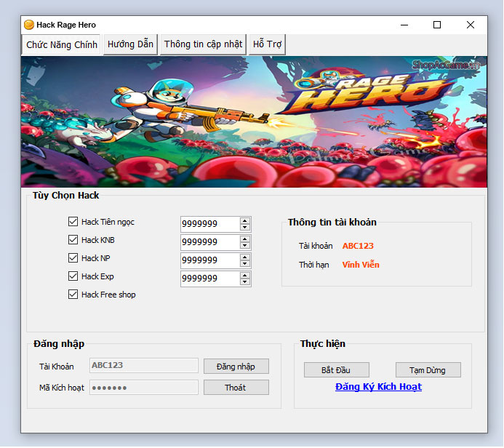Image resolution: width=504 pixels, height=448 pixels.
Task: Increase the Hack Exp value with up arrow
Action: click(245, 276)
